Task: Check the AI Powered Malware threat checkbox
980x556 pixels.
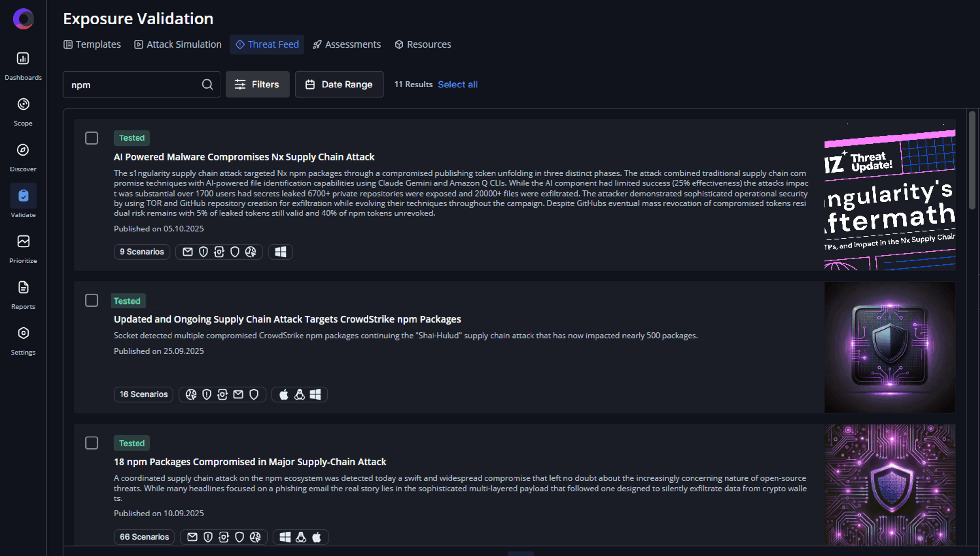Action: coord(91,138)
